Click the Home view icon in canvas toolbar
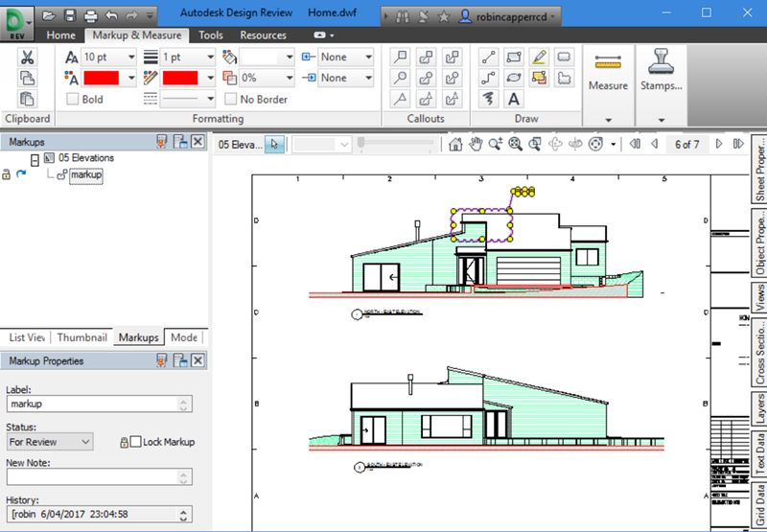This screenshot has width=767, height=532. (x=454, y=145)
